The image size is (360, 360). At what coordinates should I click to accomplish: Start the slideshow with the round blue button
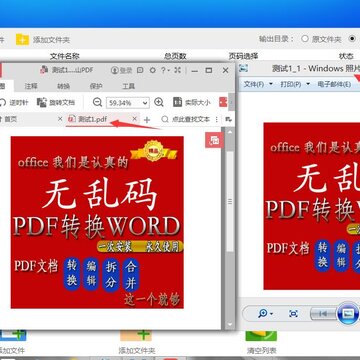[x=349, y=314]
